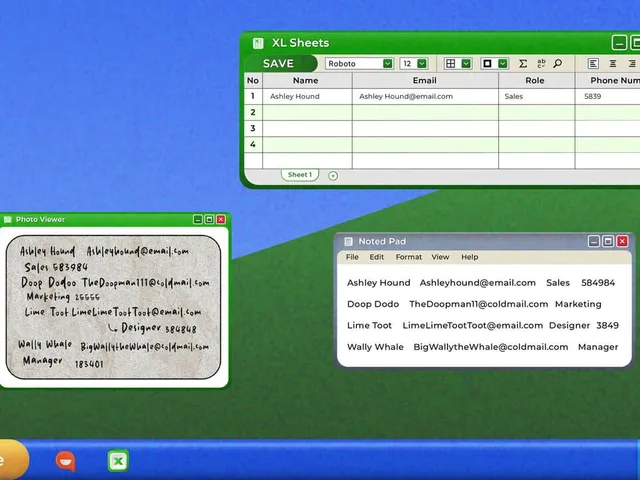
Task: Click the empty Name cell in row 2
Action: tap(307, 112)
